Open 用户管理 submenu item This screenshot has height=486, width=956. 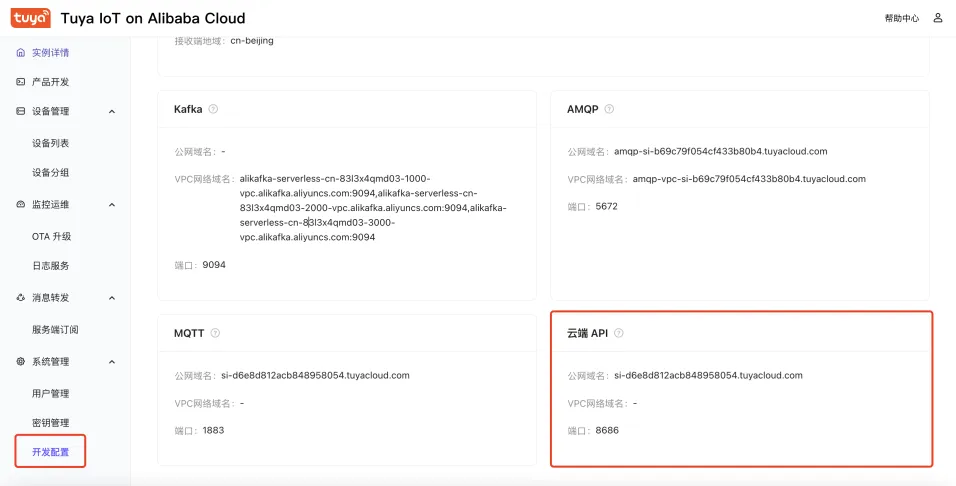(51, 393)
